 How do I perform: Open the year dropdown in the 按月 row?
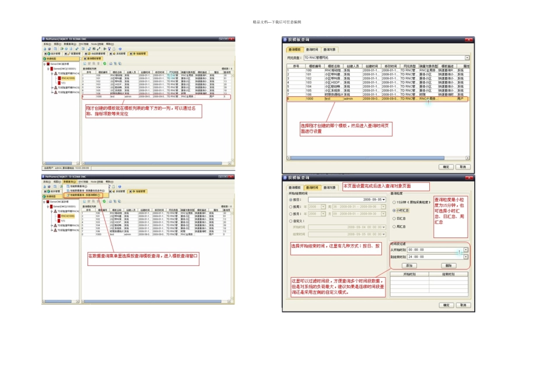(x=323, y=214)
